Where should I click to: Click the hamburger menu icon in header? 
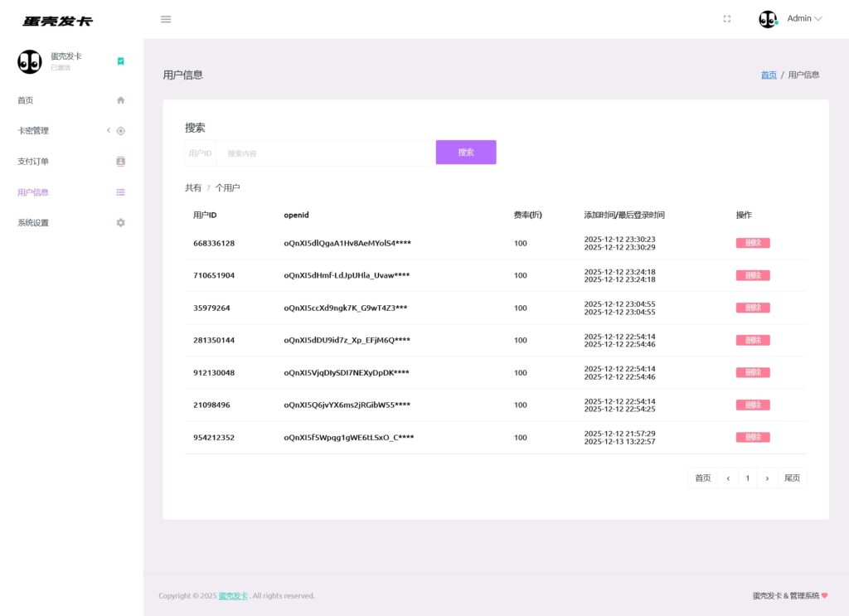coord(166,19)
